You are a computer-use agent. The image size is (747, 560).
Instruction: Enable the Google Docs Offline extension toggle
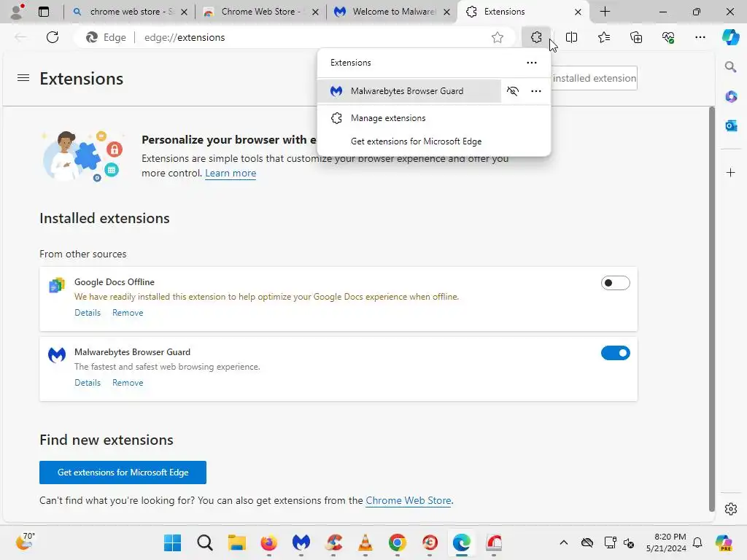(615, 283)
